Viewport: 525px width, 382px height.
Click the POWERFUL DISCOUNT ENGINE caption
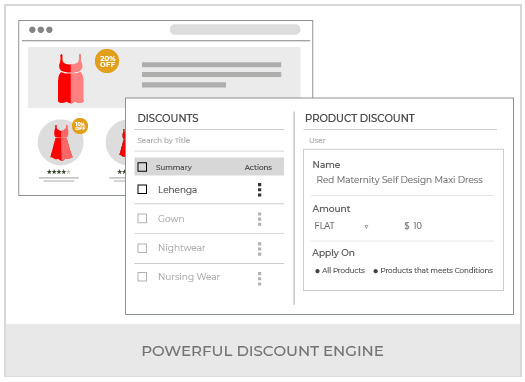click(x=262, y=351)
